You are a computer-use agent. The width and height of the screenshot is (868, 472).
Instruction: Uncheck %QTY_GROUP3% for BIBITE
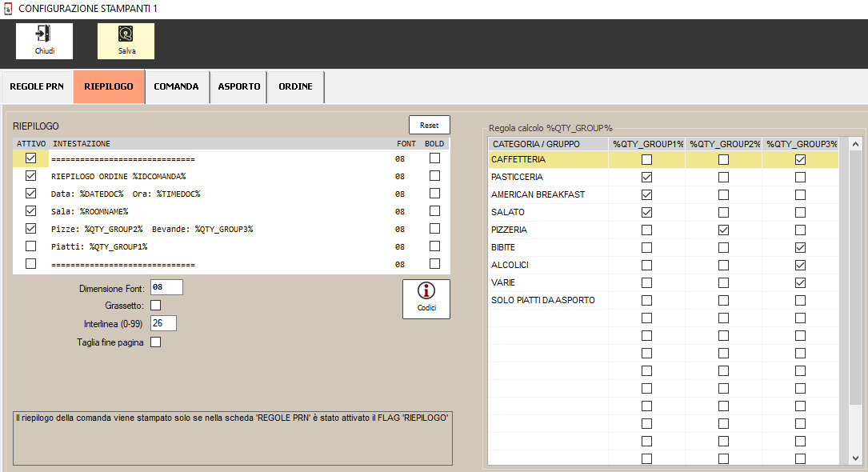point(800,247)
